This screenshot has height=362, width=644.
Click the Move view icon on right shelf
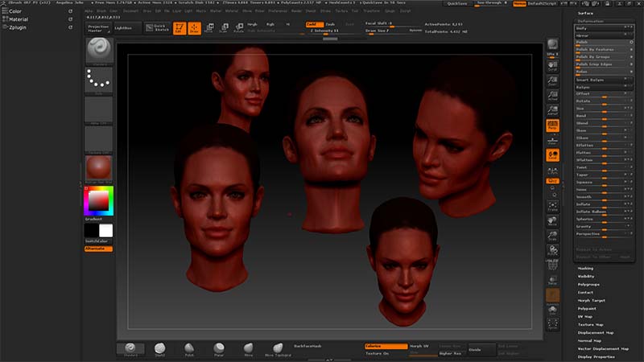click(x=552, y=221)
